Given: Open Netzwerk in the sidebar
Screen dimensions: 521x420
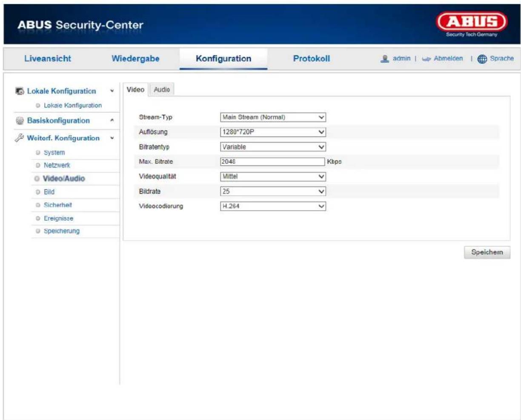Looking at the screenshot, I should tap(57, 165).
